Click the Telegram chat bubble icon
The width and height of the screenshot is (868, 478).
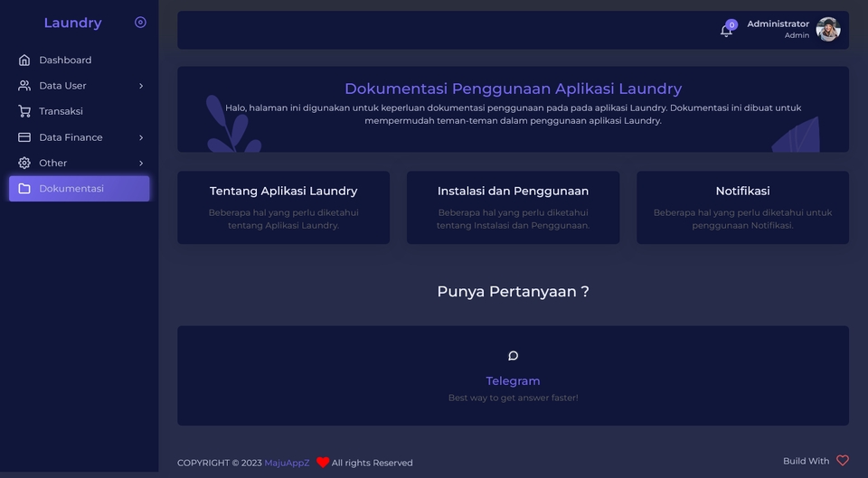click(x=514, y=356)
